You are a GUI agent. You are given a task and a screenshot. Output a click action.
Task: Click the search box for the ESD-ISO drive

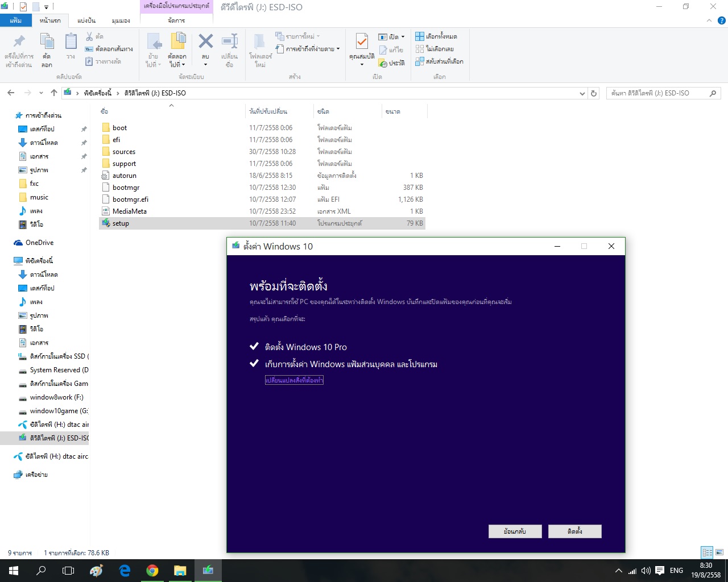663,93
